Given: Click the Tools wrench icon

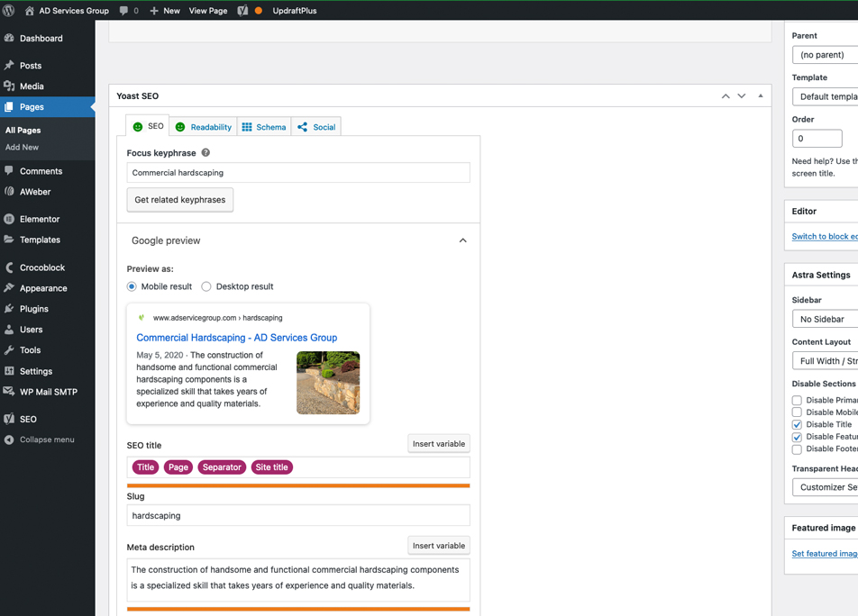Looking at the screenshot, I should (x=9, y=349).
